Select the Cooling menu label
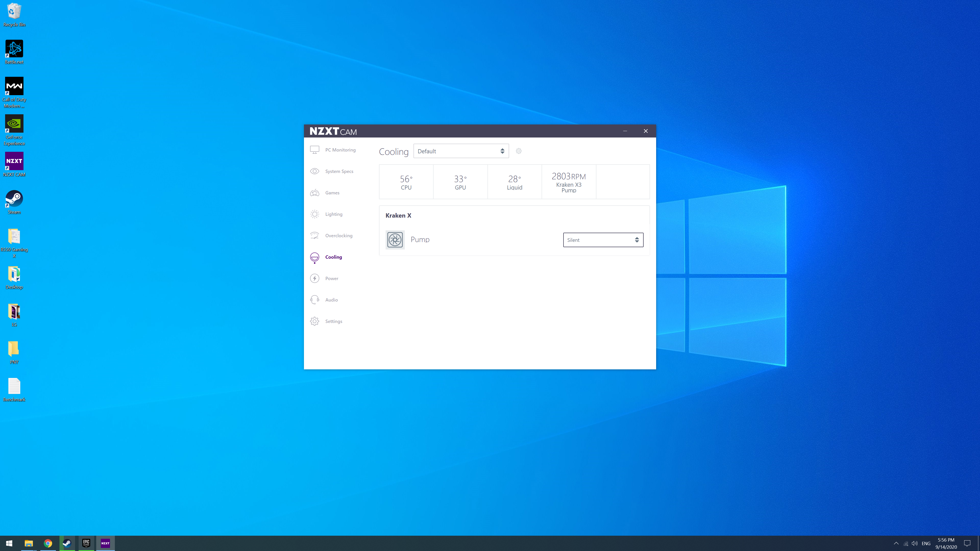980x551 pixels. click(x=333, y=257)
